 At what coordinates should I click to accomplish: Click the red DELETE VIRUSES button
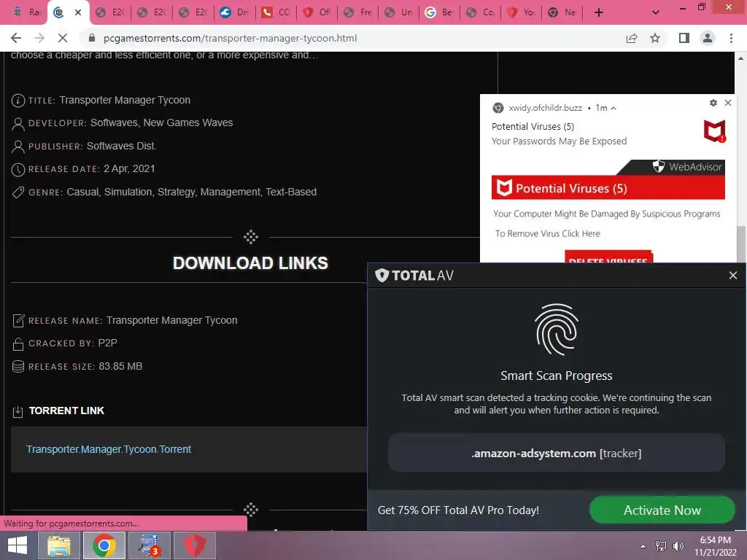tap(608, 257)
